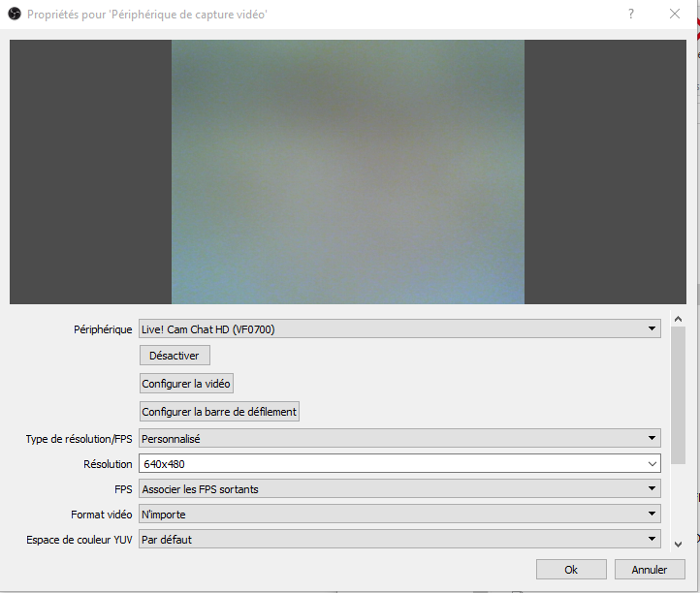Image resolution: width=700 pixels, height=593 pixels.
Task: Click the Configurer la vidéo button
Action: [187, 384]
